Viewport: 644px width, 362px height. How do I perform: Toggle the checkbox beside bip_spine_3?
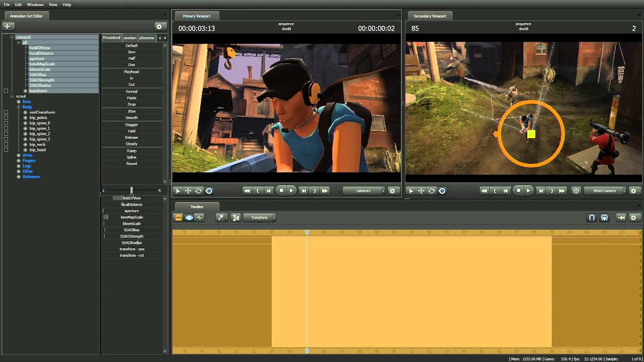coord(6,139)
